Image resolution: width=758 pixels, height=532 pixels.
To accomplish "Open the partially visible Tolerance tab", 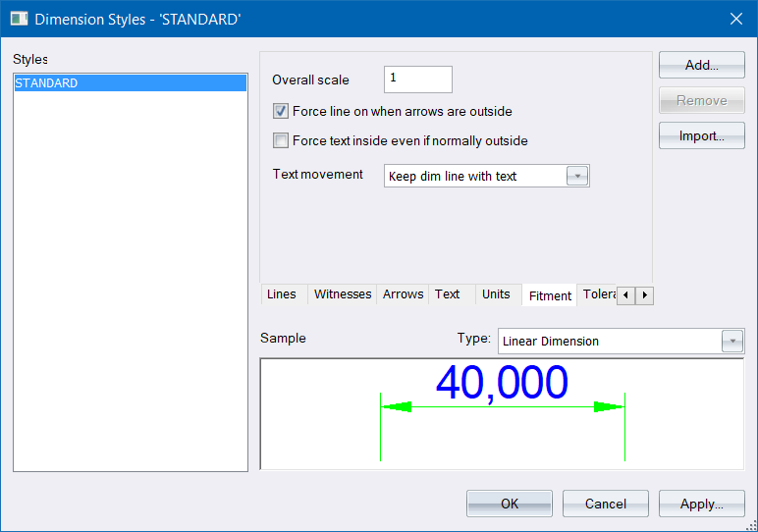I will (597, 294).
